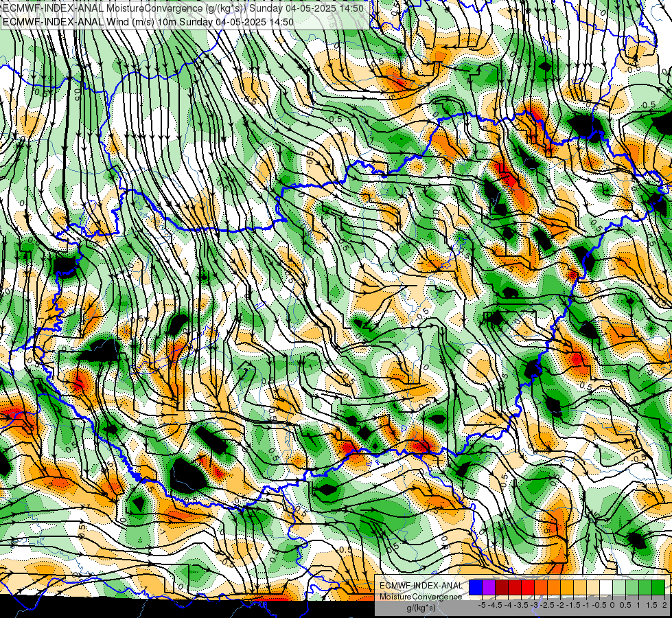Choose the legend swatch between -1 and -0.5

[593, 587]
